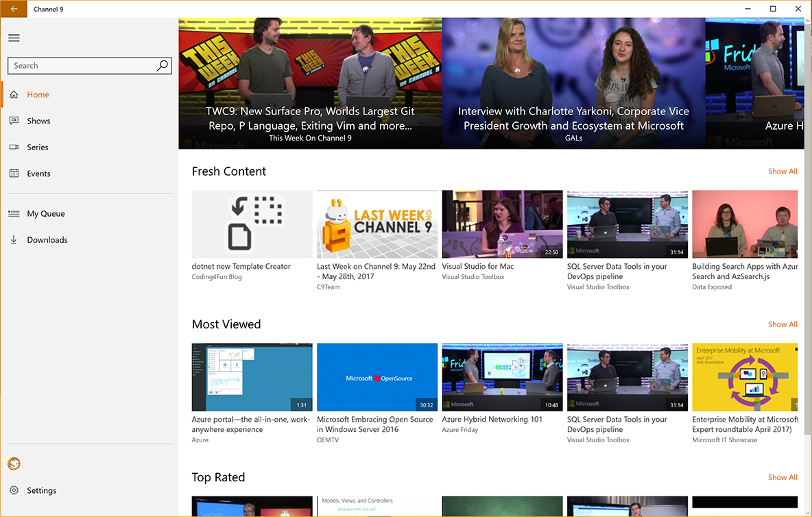
Task: Click the 'Fresh Content' section heading
Action: point(229,171)
